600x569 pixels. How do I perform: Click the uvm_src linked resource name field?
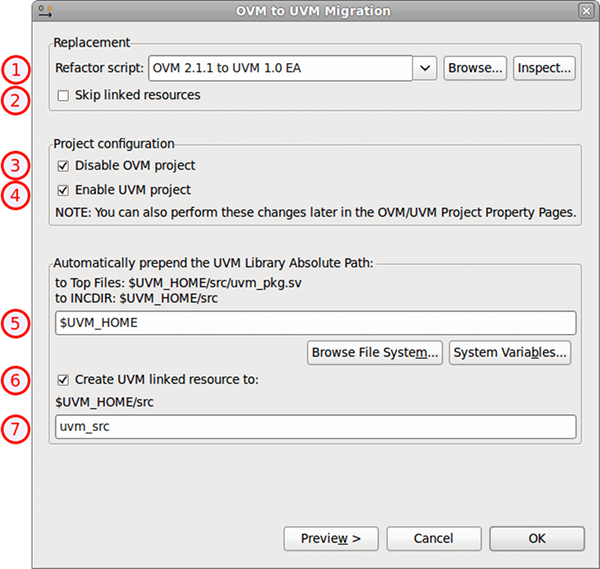[316, 427]
